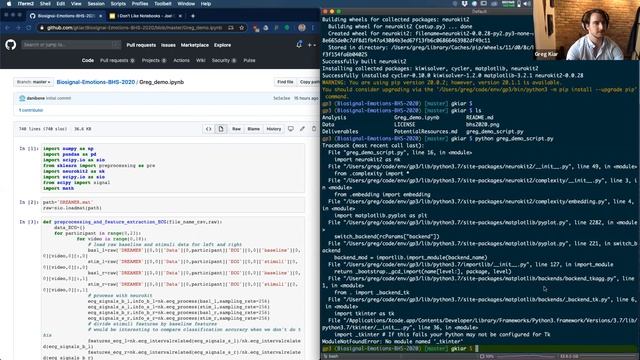Open the GitHub home logo
The height and width of the screenshot is (360, 640).
coord(11,44)
